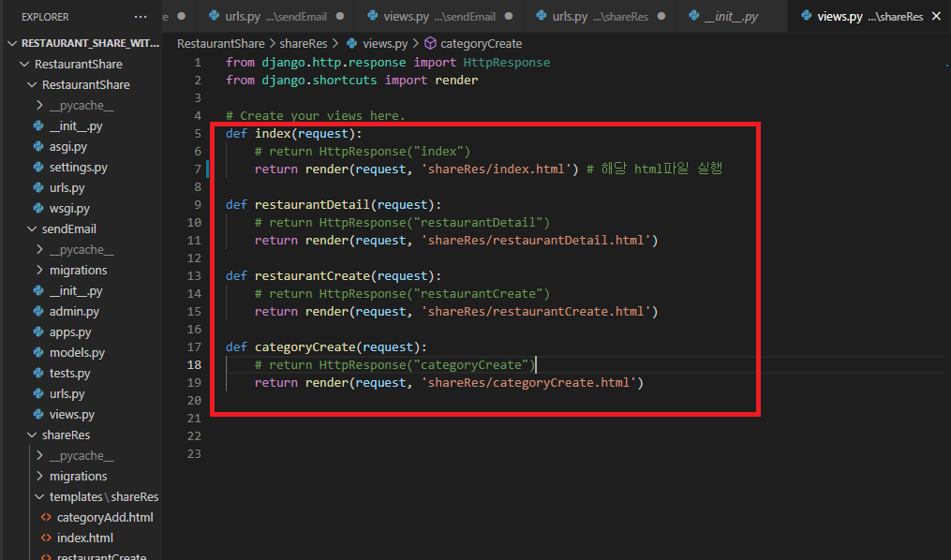Screen dimensions: 951x560
Task: Open __init__.py under RestaurantShare folder
Action: click(x=76, y=126)
